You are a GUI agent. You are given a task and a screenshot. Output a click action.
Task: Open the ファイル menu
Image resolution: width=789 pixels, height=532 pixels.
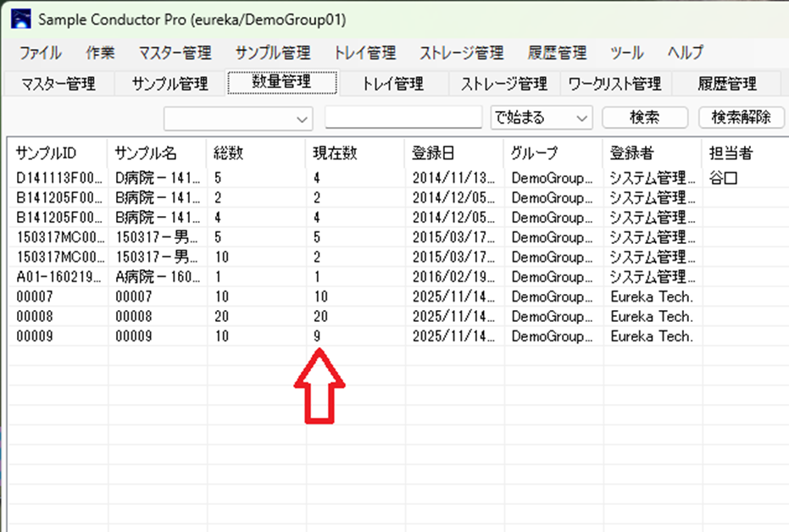40,53
